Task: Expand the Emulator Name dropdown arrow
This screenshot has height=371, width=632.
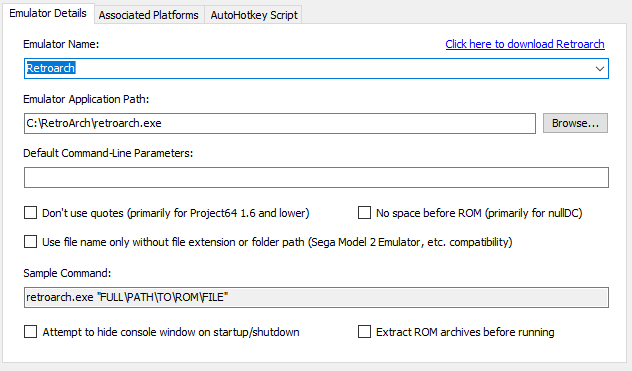Action: point(599,69)
